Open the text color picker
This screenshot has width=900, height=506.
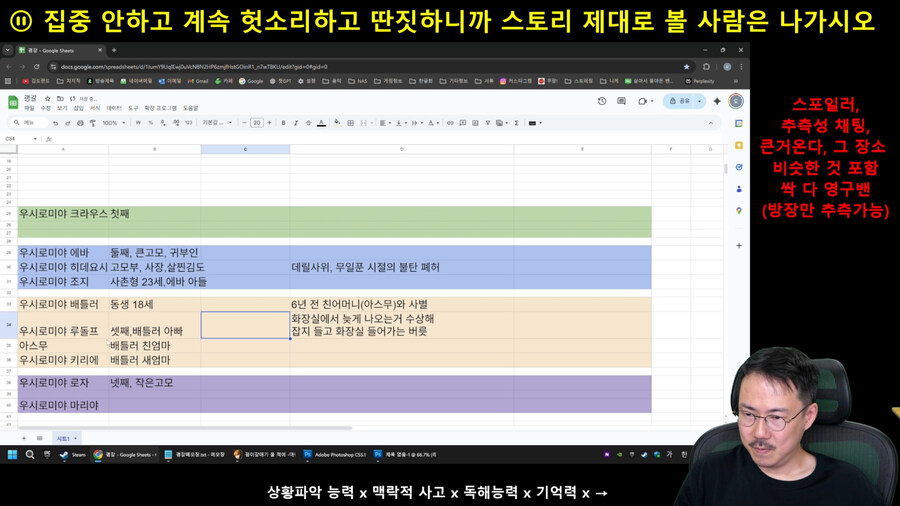(x=321, y=123)
